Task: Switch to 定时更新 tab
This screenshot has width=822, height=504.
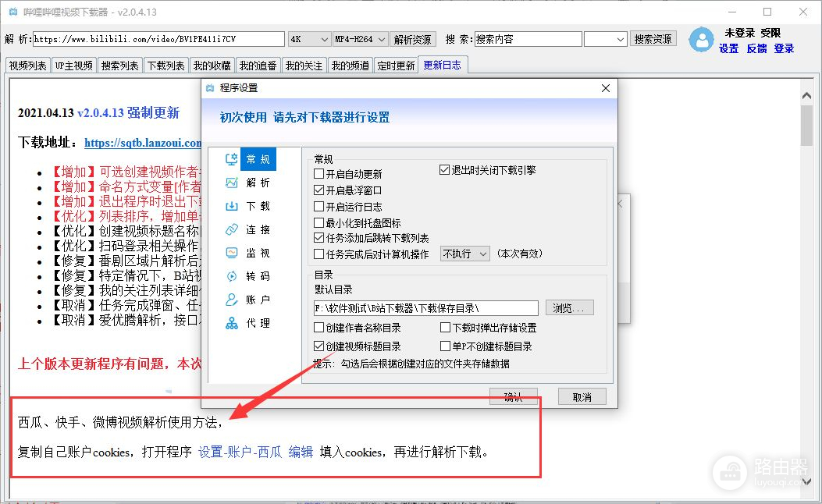Action: (x=396, y=66)
